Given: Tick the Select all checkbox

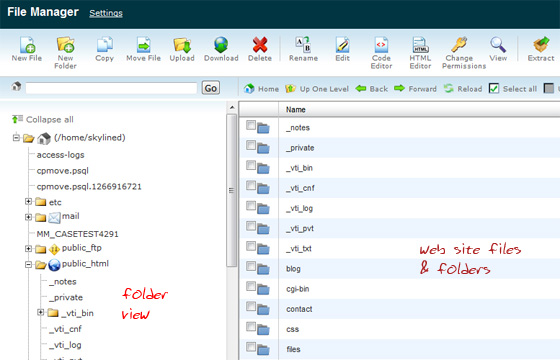Looking at the screenshot, I should tap(494, 88).
